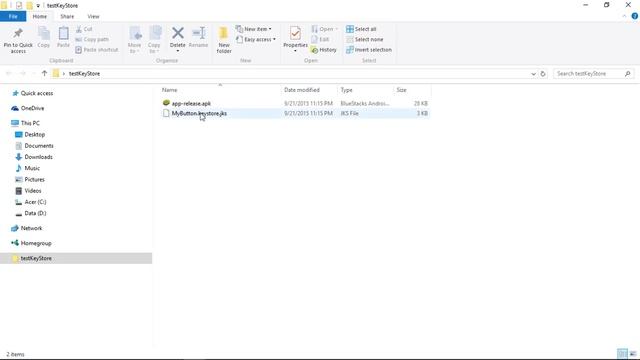Select the MyButton.keystore.jks file
Viewport: 640px width, 360px height.
199,113
